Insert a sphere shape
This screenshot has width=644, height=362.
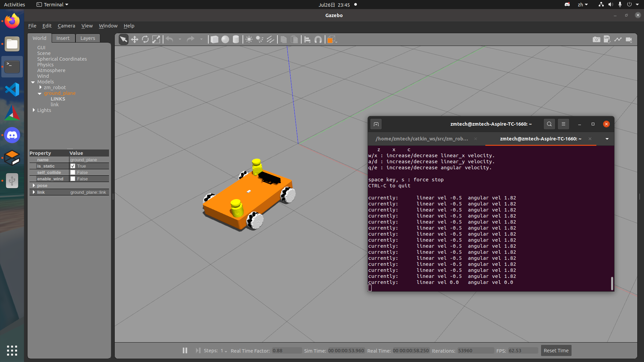point(225,40)
